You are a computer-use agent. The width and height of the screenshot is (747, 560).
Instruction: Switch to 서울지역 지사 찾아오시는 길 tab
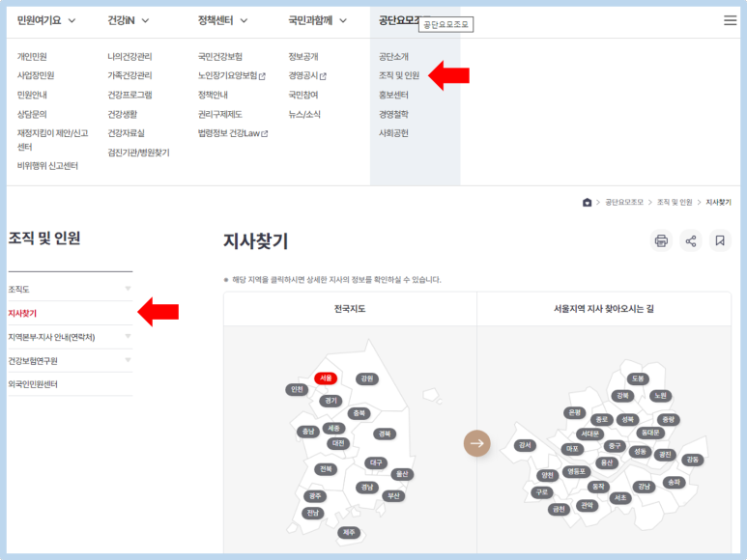coord(604,309)
